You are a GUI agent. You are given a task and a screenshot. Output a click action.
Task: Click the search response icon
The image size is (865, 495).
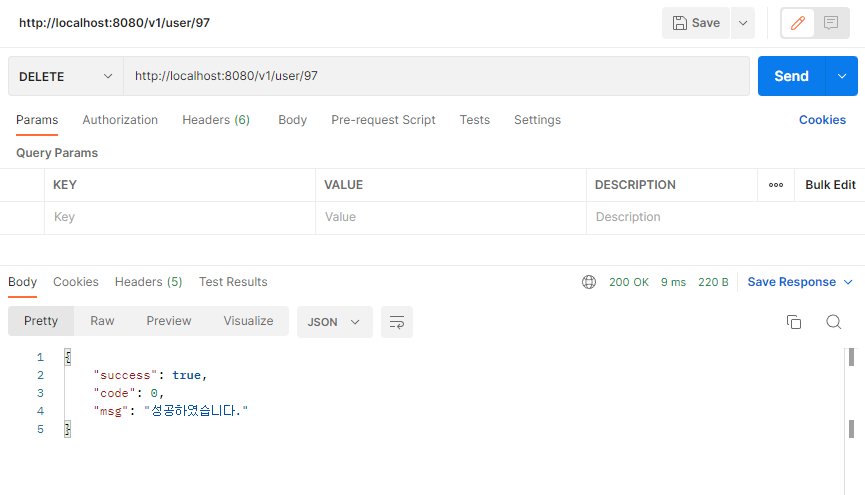click(x=834, y=322)
